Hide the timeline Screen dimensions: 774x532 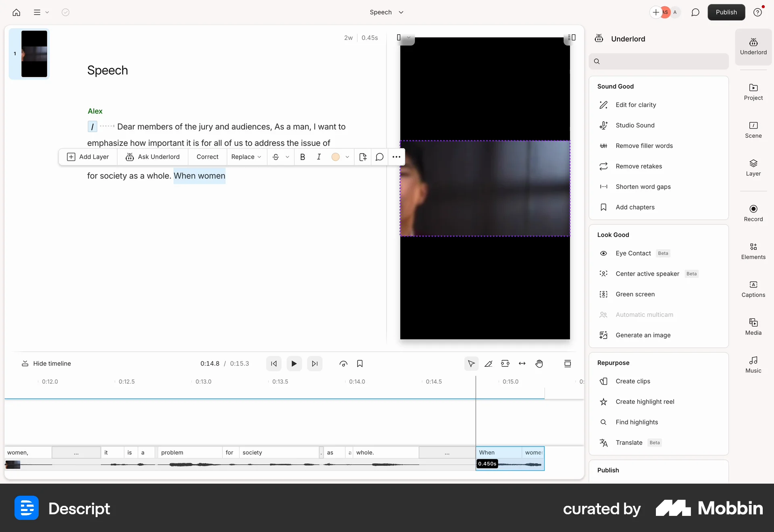tap(46, 363)
